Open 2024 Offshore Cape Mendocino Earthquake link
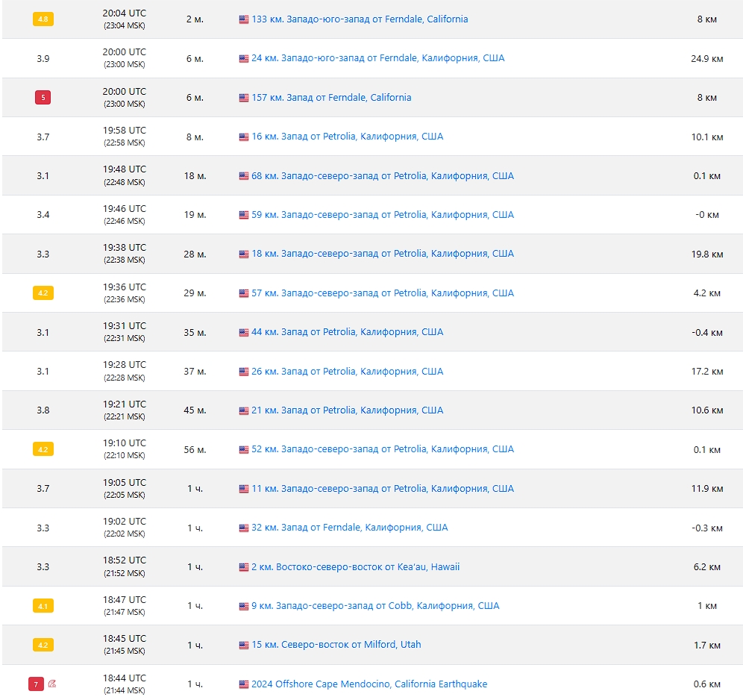This screenshot has width=743, height=700. click(369, 684)
